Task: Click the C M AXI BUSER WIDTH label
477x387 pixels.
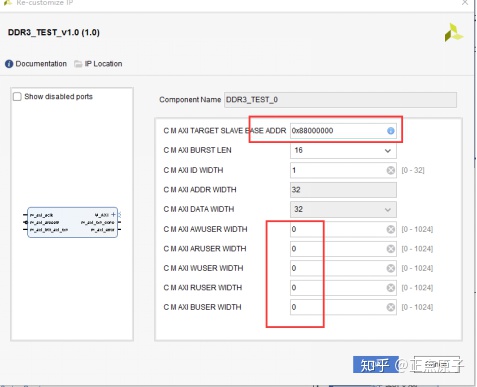Action: 202,307
